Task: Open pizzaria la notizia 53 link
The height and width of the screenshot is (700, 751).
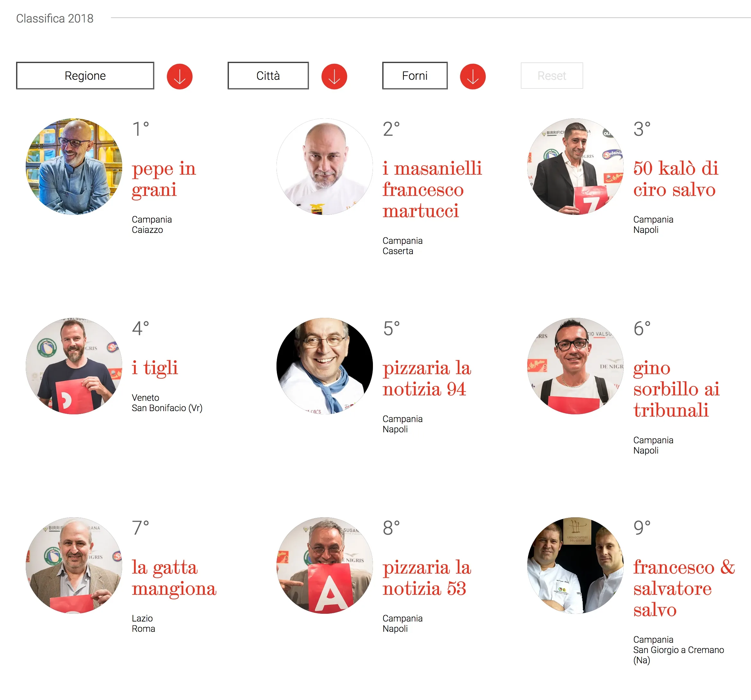Action: [427, 578]
